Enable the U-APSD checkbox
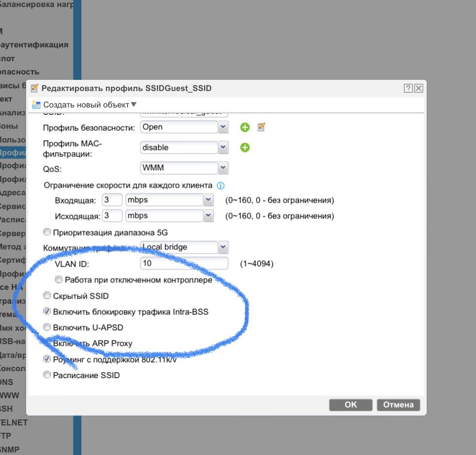Image resolution: width=476 pixels, height=455 pixels. point(47,327)
